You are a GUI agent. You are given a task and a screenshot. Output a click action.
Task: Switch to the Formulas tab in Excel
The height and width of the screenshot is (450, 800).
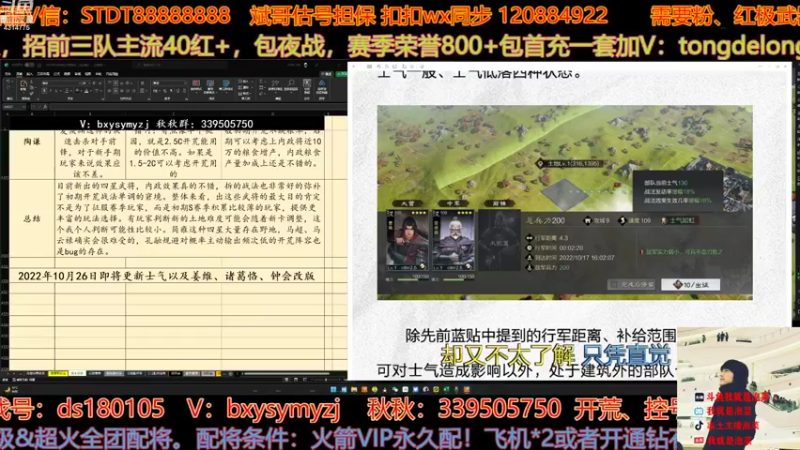click(x=57, y=74)
